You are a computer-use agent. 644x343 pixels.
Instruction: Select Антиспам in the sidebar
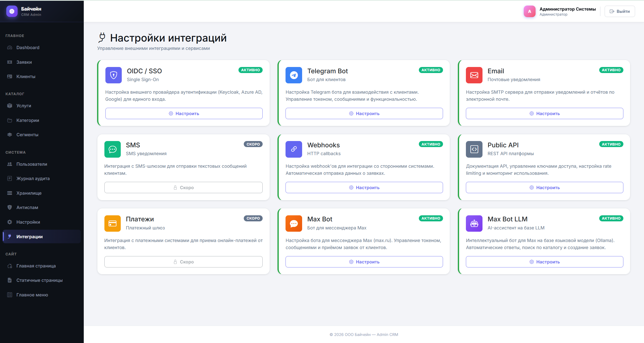[27, 208]
